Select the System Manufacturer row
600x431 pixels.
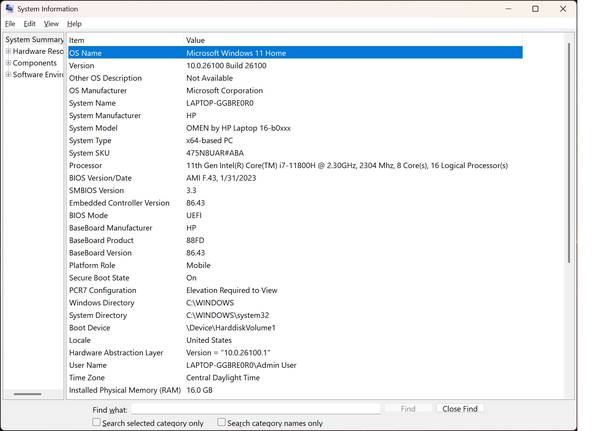(295, 115)
